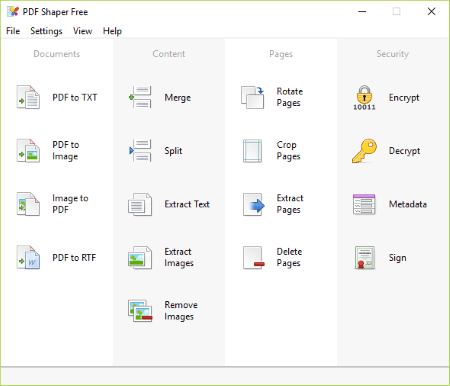This screenshot has width=450, height=386.
Task: Select the Extract Images icon
Action: coord(140,257)
